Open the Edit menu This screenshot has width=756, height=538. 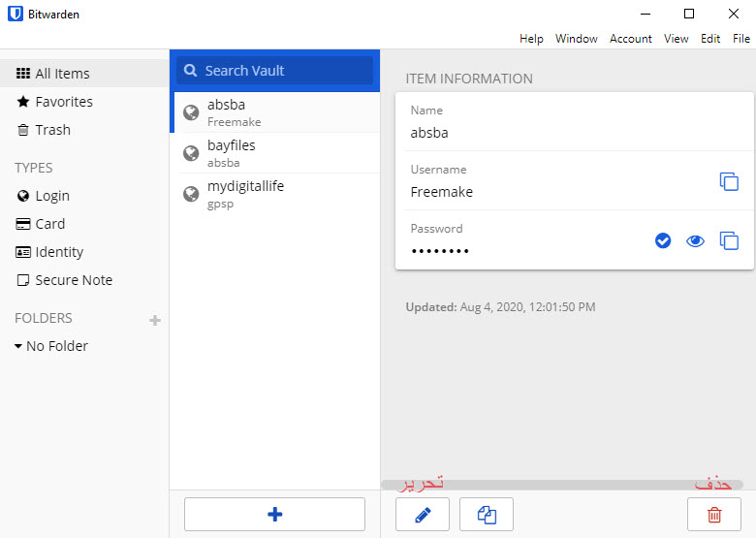pos(710,39)
